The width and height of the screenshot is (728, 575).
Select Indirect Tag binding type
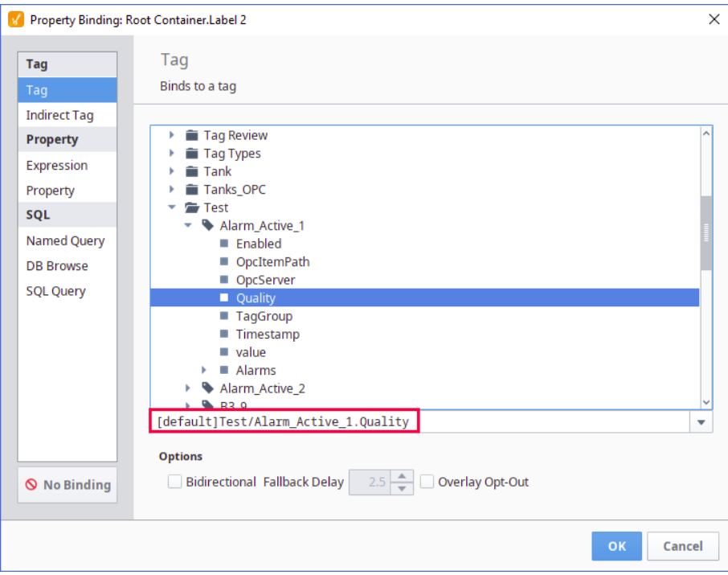(59, 115)
